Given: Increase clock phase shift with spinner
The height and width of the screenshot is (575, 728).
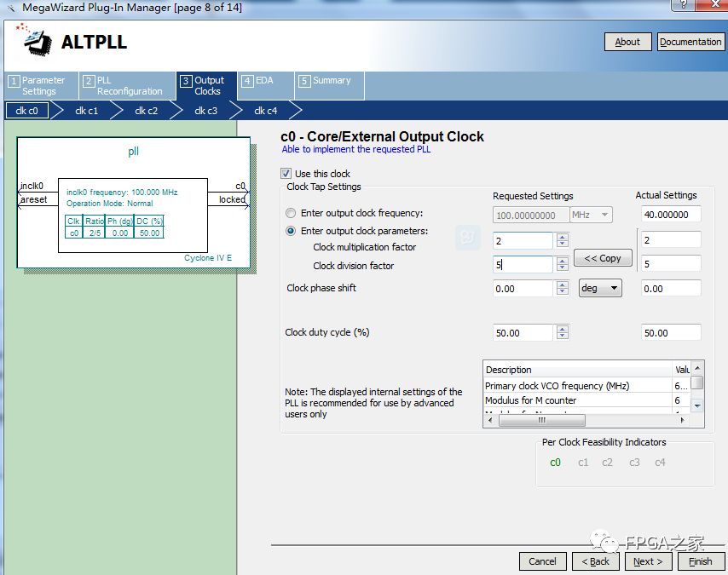Looking at the screenshot, I should [x=562, y=285].
